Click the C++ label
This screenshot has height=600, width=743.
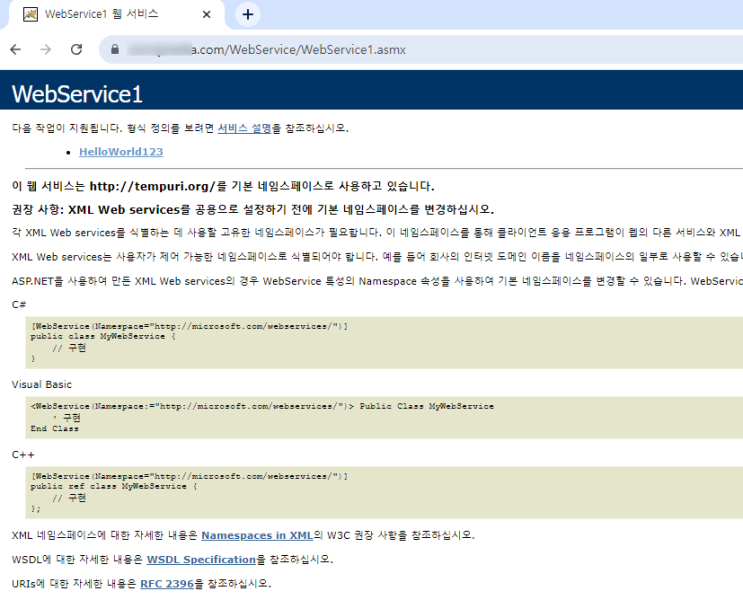(23, 455)
